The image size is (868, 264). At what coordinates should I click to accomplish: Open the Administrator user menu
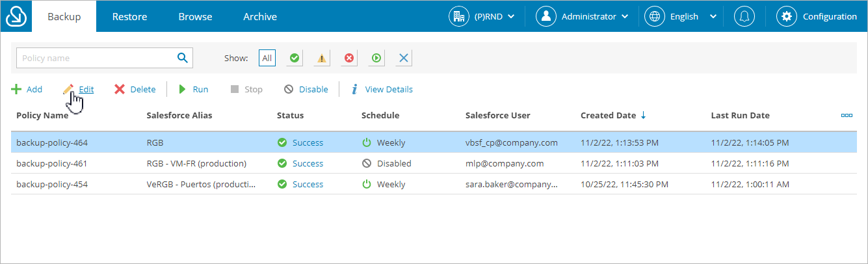click(x=582, y=16)
